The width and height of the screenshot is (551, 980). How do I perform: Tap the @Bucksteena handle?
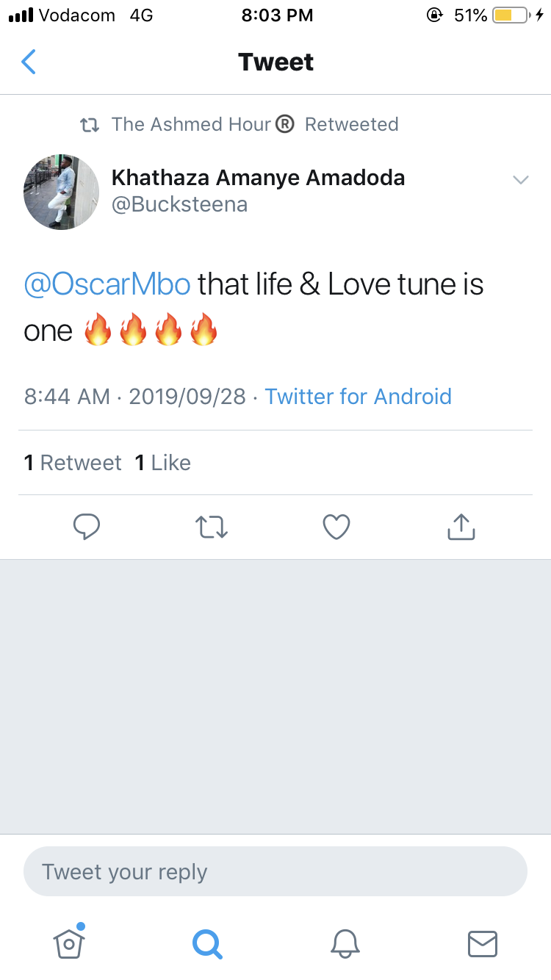click(179, 205)
